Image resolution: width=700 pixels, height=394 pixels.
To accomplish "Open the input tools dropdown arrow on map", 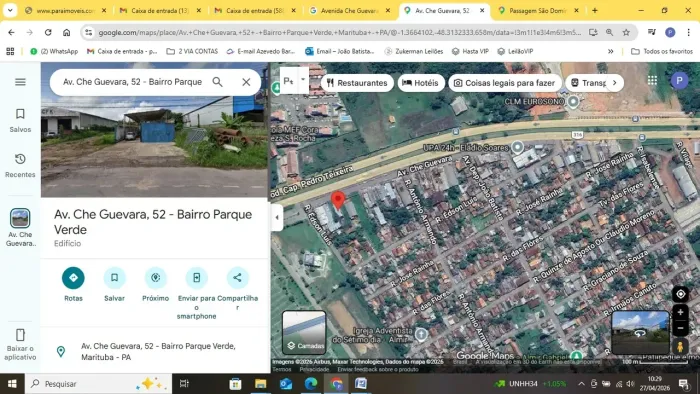I will pos(303,80).
